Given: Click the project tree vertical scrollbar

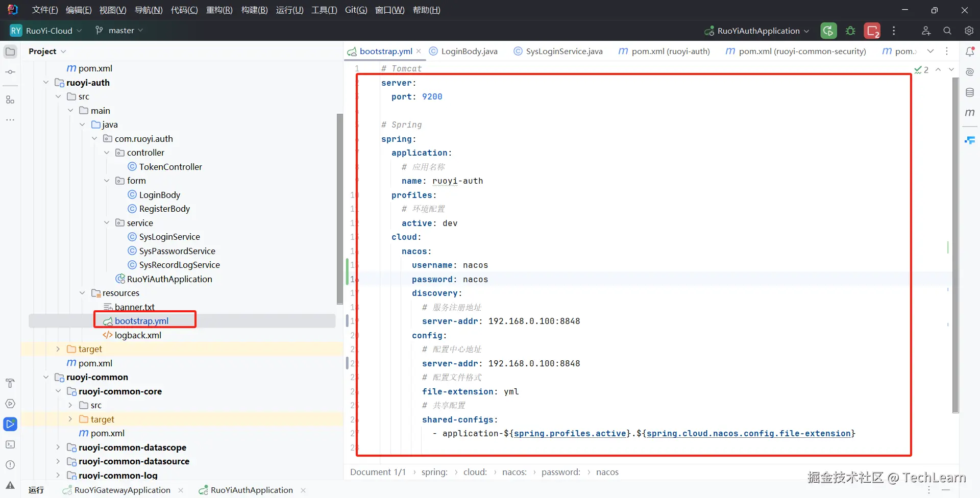Looking at the screenshot, I should tap(340, 209).
